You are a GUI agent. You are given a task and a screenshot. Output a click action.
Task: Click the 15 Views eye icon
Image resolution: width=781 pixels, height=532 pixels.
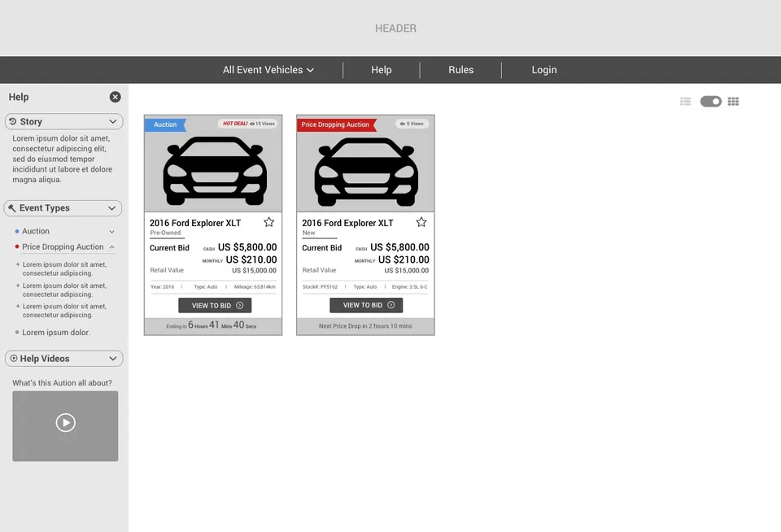click(252, 124)
